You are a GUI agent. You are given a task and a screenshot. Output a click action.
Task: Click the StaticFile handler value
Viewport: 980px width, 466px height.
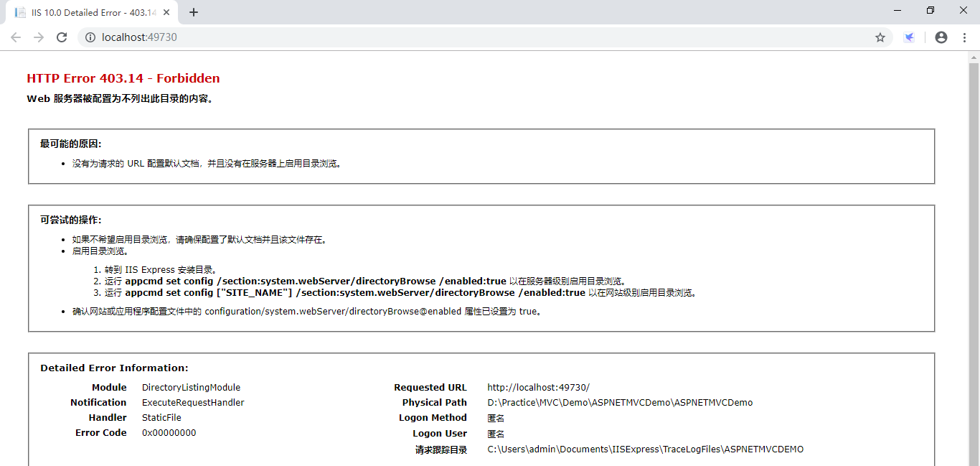[161, 417]
